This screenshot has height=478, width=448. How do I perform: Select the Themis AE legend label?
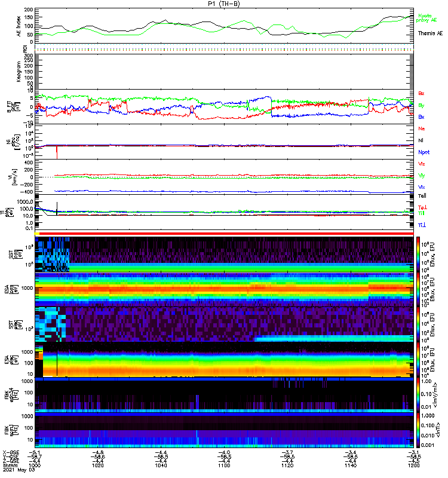(430, 33)
